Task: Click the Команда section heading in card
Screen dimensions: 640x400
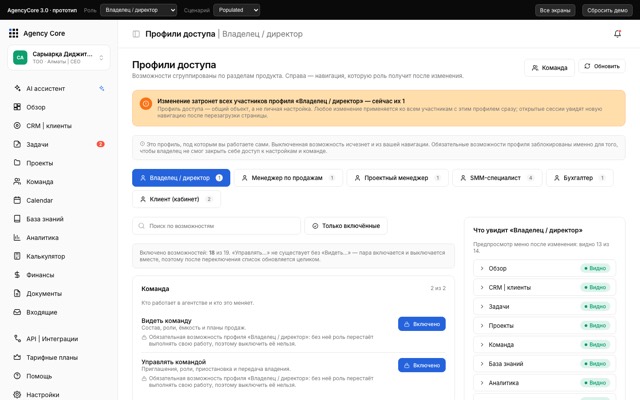Action: pyautogui.click(x=155, y=289)
